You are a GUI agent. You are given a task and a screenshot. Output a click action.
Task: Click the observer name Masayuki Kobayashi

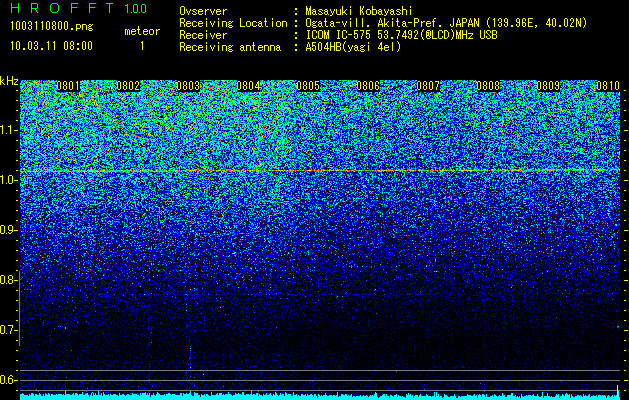click(x=359, y=11)
